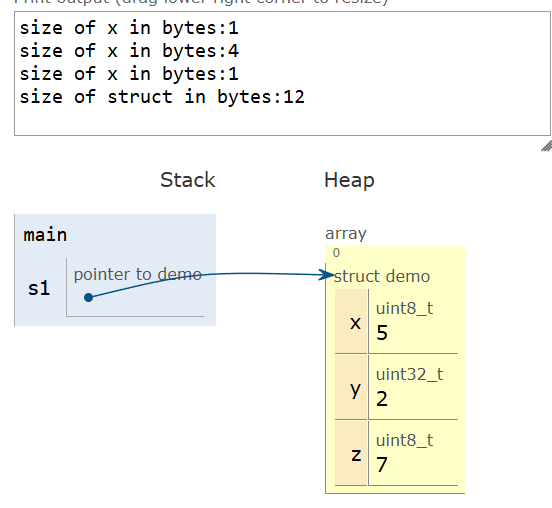Click the resize handle of print output
Viewport: 552px width, 508px height.
[x=547, y=146]
